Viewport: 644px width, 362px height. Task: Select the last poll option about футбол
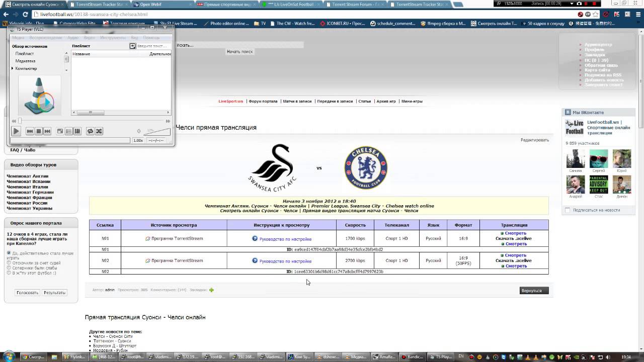[x=9, y=273]
